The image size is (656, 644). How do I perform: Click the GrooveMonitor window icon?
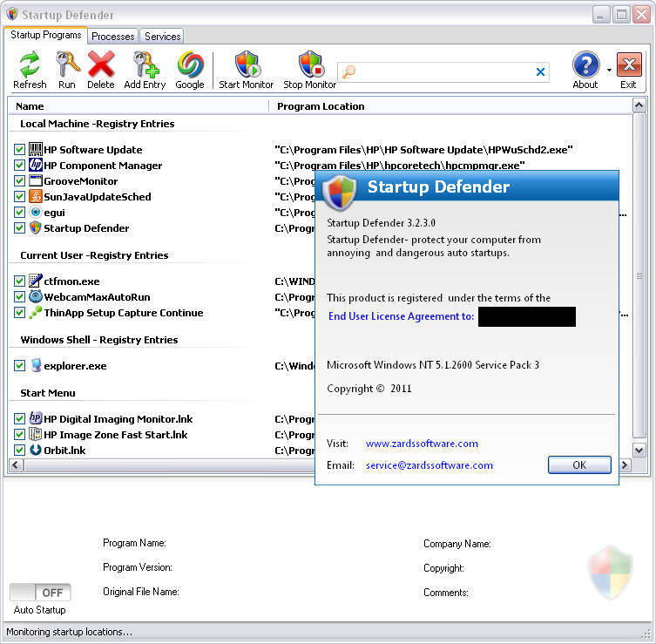[36, 180]
